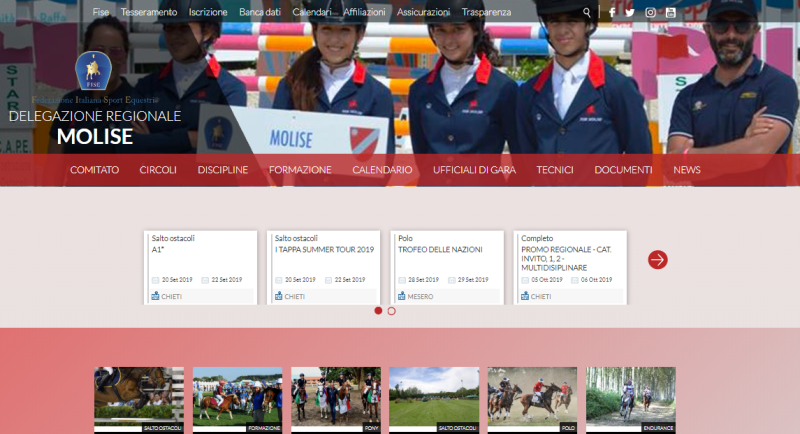Open the PONY thumbnail
The height and width of the screenshot is (434, 800).
coord(336,400)
